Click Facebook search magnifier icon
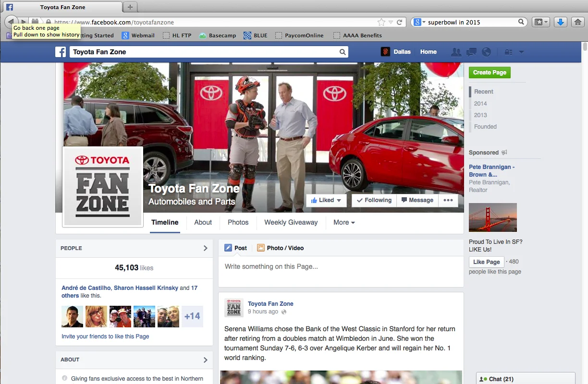The height and width of the screenshot is (384, 588). pos(343,52)
